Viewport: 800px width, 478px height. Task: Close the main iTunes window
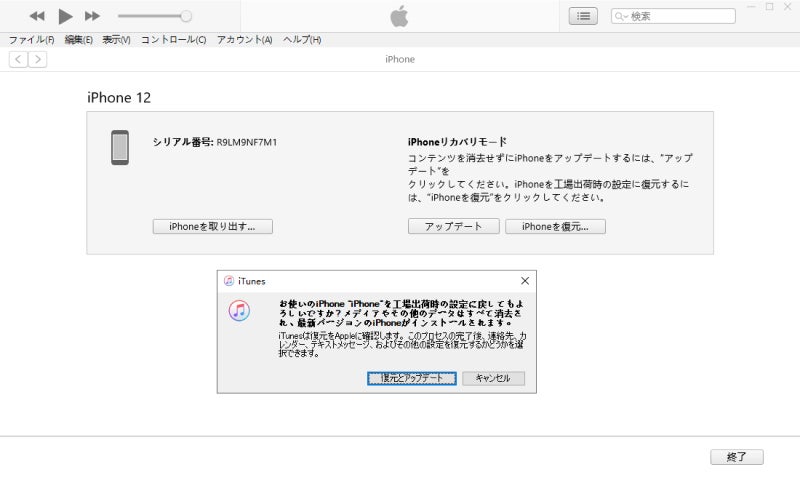[787, 7]
